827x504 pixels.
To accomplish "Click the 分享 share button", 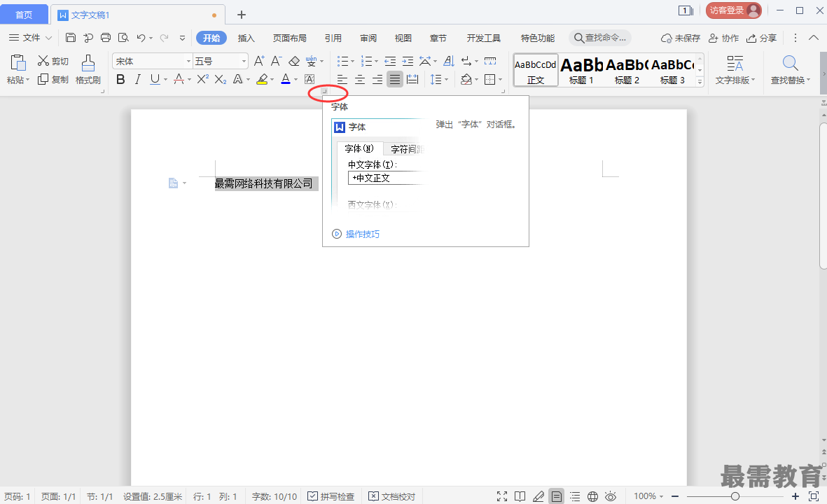I will pyautogui.click(x=762, y=38).
